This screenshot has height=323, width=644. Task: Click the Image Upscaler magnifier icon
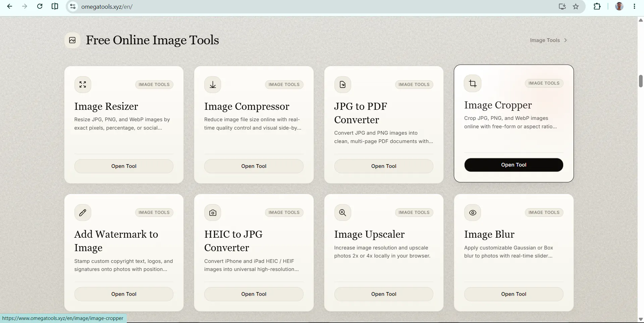(342, 213)
